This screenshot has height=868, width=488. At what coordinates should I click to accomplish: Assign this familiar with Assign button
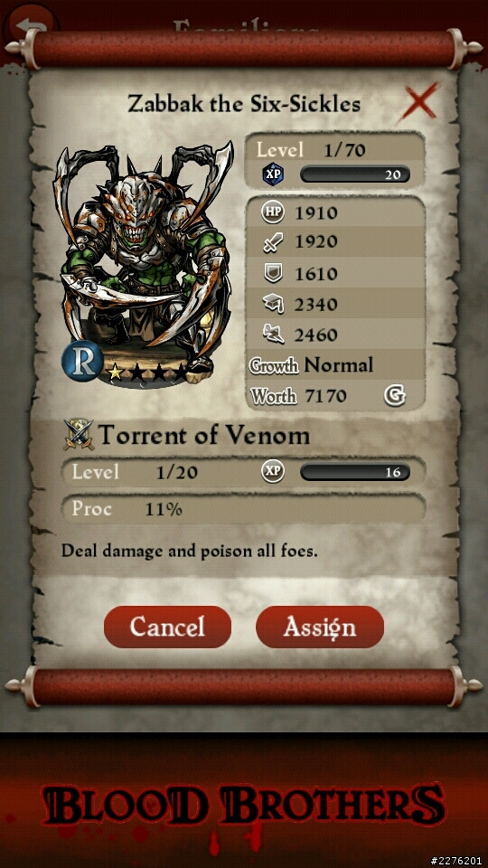click(320, 627)
